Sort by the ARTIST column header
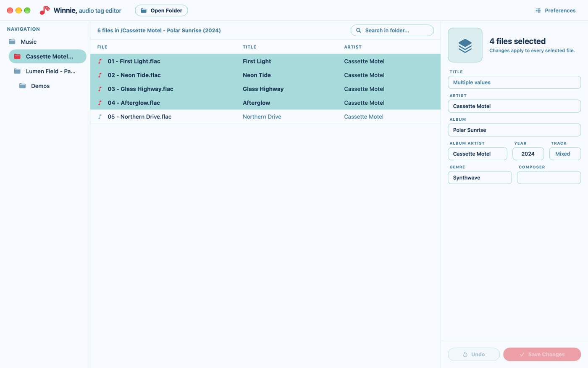 (x=353, y=47)
